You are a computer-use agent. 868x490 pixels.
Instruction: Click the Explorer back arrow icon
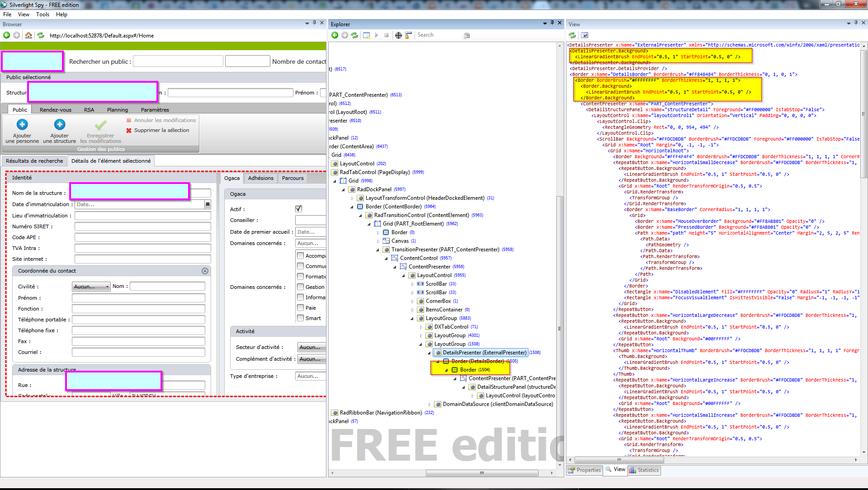(x=335, y=35)
